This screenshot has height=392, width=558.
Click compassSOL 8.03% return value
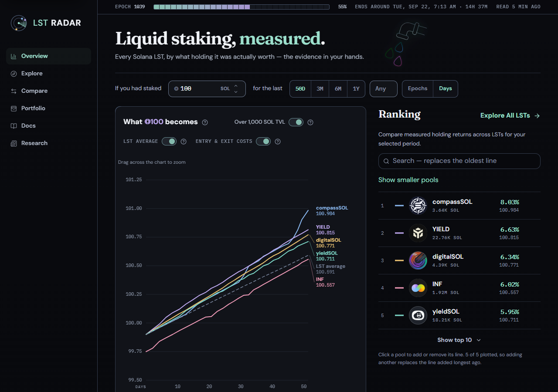point(509,202)
